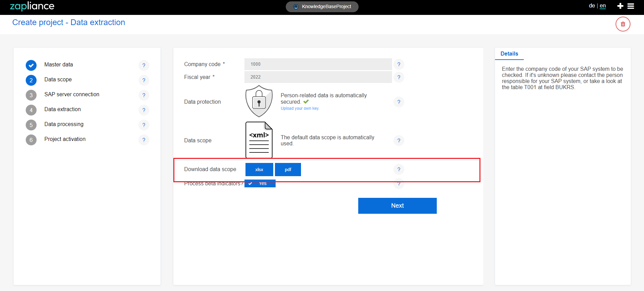Click the Fiscal year input field
Viewport: 644px width, 291px height.
pyautogui.click(x=318, y=77)
